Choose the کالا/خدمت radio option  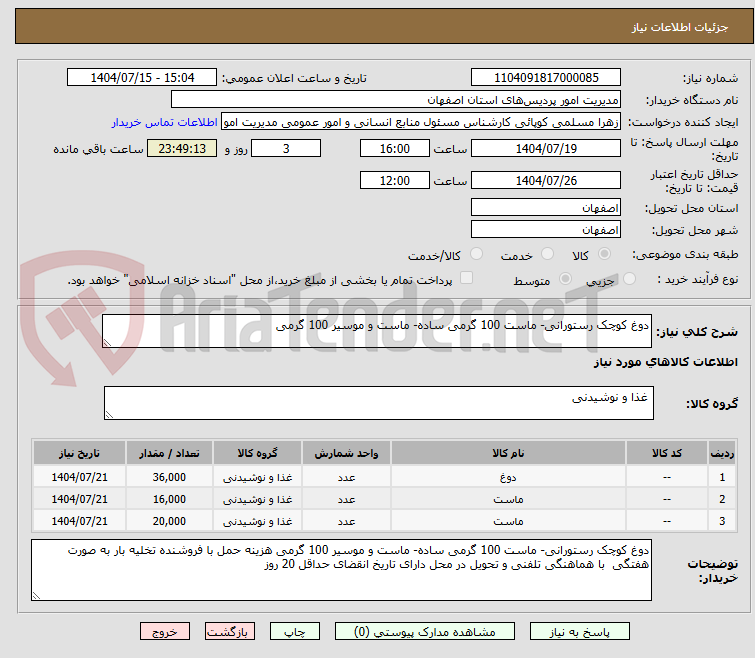[476, 255]
